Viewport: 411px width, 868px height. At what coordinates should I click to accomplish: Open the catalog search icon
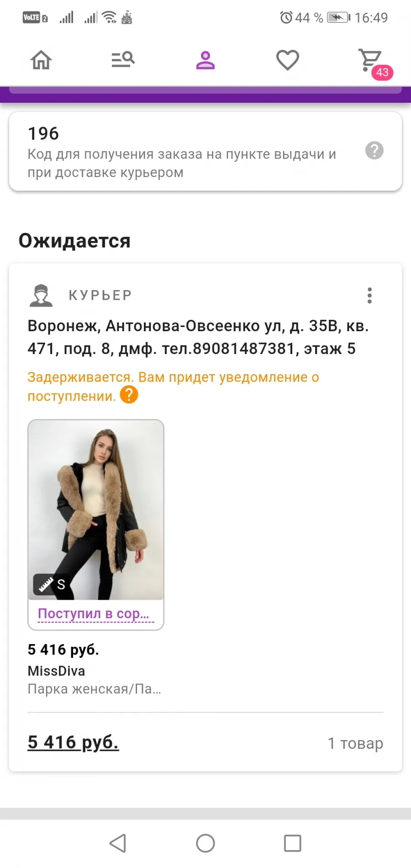click(x=123, y=60)
